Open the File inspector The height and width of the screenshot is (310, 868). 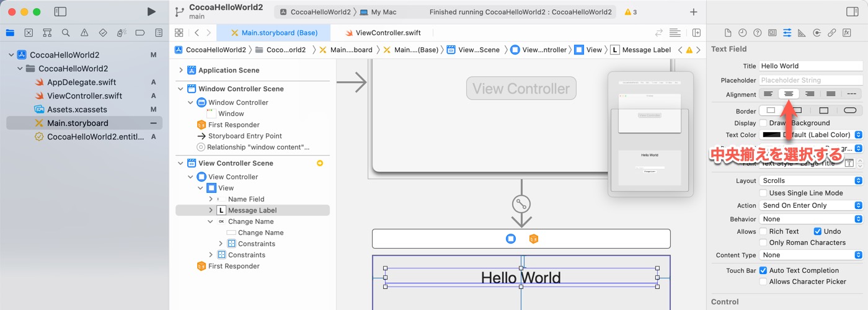[728, 33]
